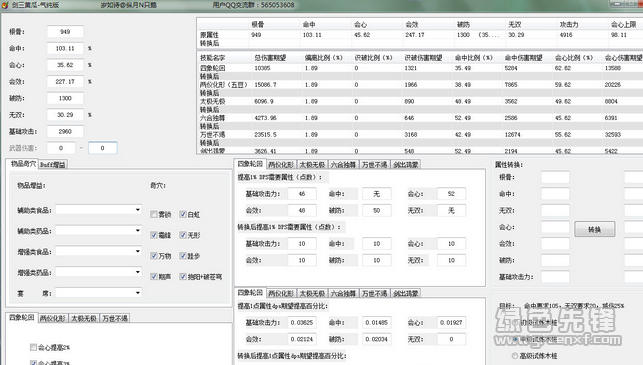Open 两仪化形 tab in the 提高1% DPS panel
The width and height of the screenshot is (643, 365).
tap(281, 164)
